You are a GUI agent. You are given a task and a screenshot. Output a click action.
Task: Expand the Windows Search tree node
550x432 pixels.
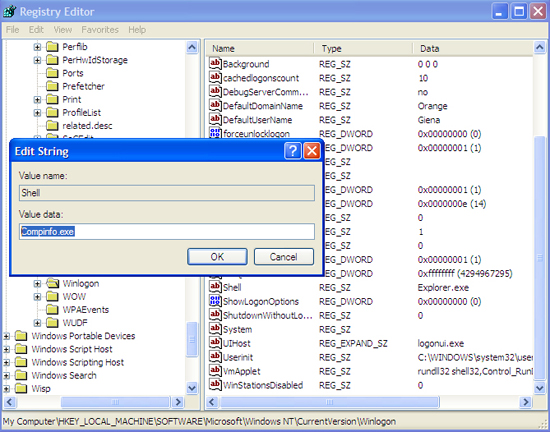[6, 376]
